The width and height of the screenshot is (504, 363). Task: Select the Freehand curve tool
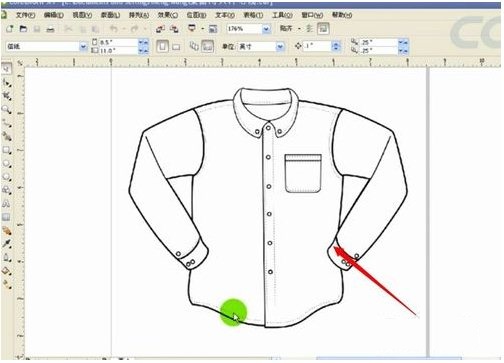tap(6, 123)
